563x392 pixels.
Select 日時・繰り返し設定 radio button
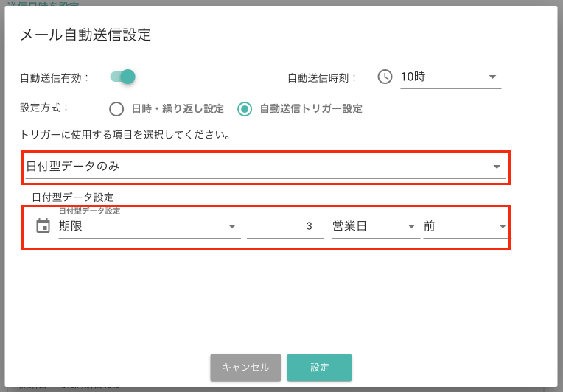point(116,109)
